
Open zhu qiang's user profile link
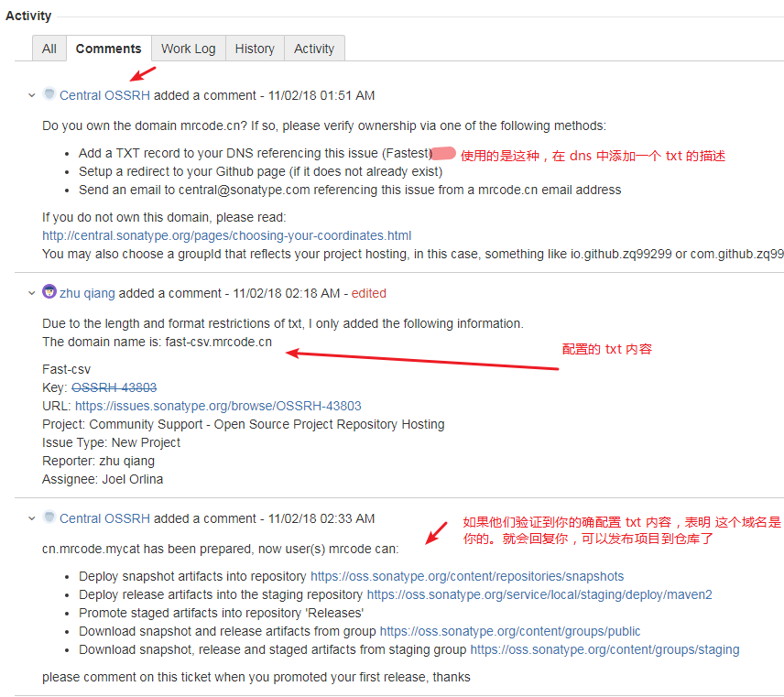point(87,293)
